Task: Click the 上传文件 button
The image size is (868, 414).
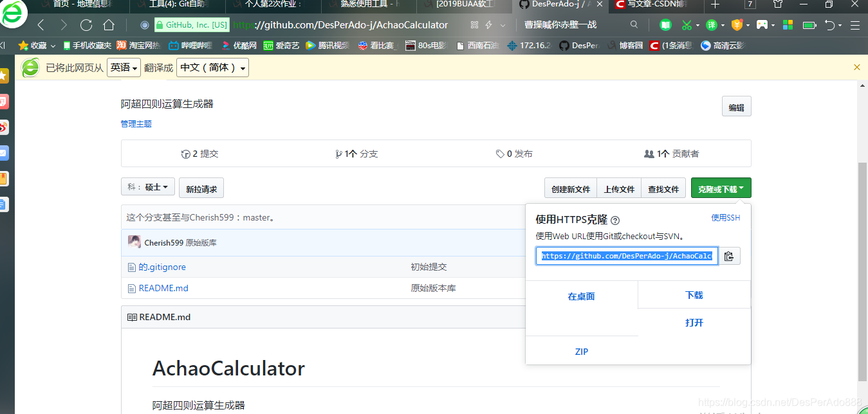Action: [619, 188]
